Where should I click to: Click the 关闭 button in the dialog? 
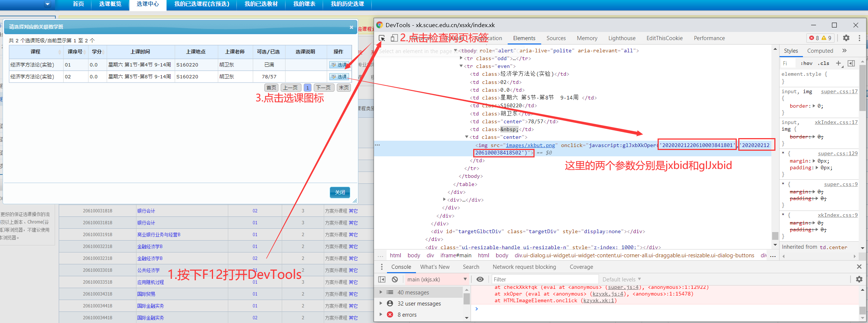(340, 192)
